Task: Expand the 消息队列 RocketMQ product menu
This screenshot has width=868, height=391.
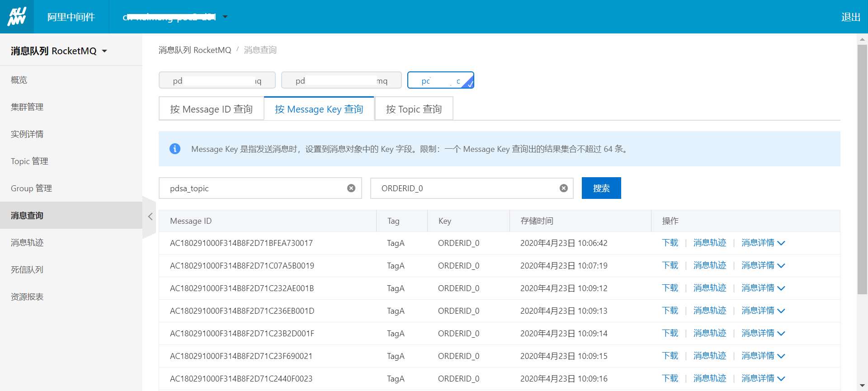Action: pyautogui.click(x=59, y=51)
